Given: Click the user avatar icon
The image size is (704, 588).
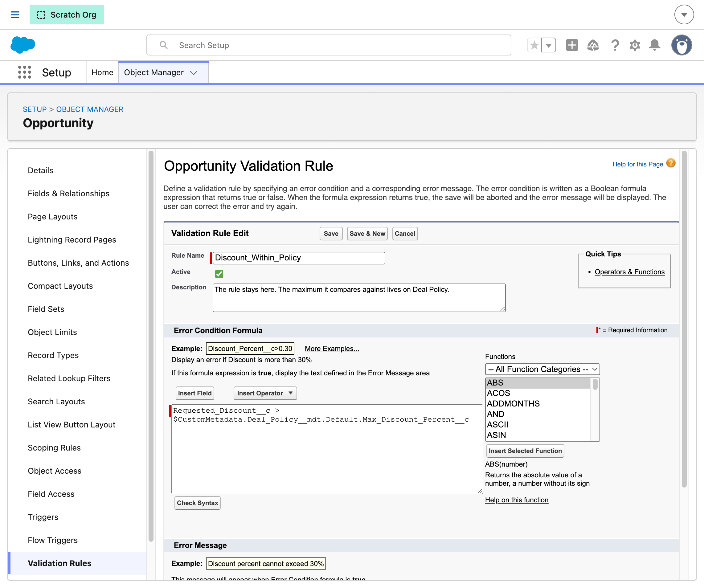Looking at the screenshot, I should [681, 45].
